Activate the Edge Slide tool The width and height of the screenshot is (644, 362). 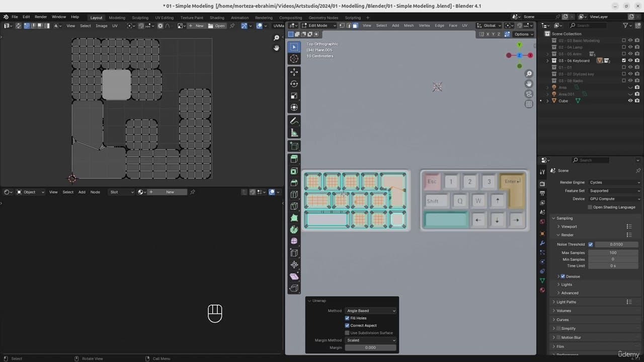click(x=294, y=253)
